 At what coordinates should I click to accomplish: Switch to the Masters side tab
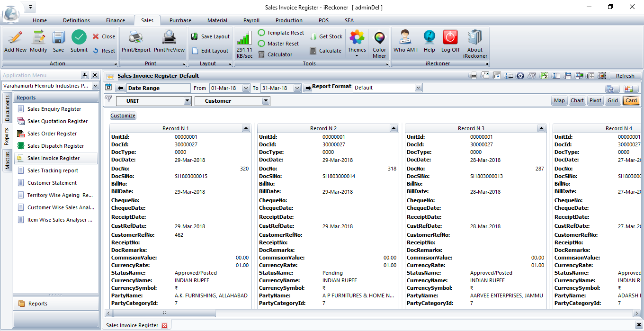[x=8, y=161]
